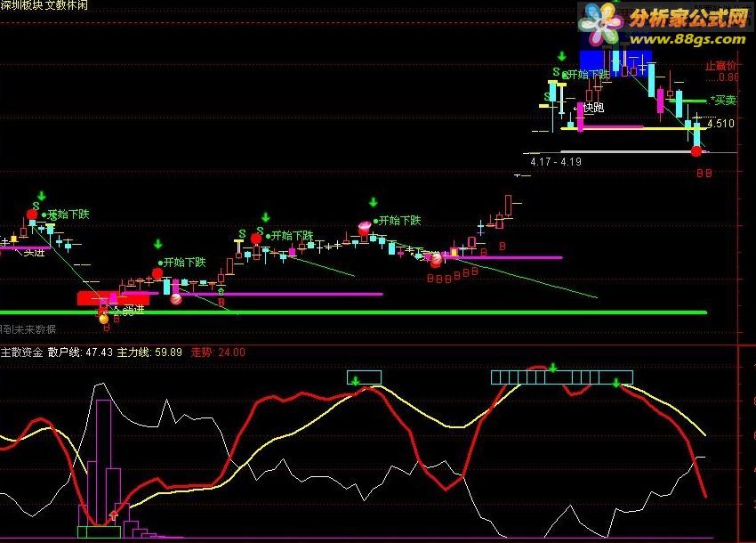Viewport: 756px width, 543px height.
Task: Click the green arrow at the long cyan box's right end
Action: 615,384
